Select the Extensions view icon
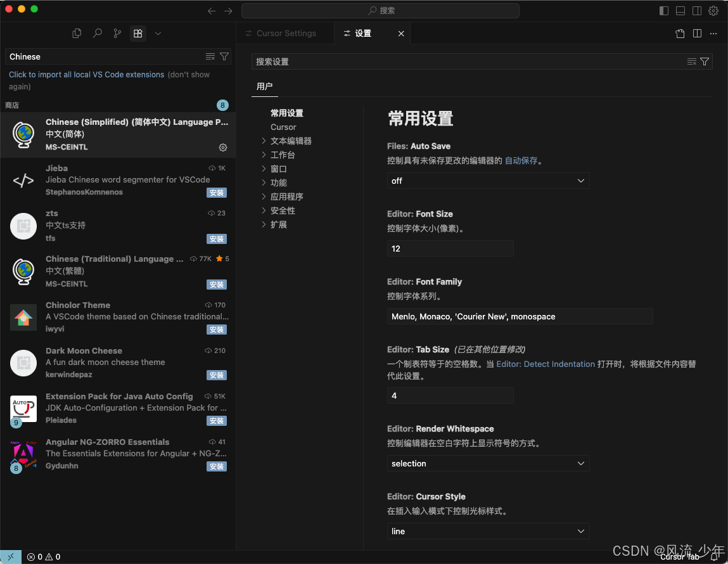The height and width of the screenshot is (564, 728). [x=138, y=34]
